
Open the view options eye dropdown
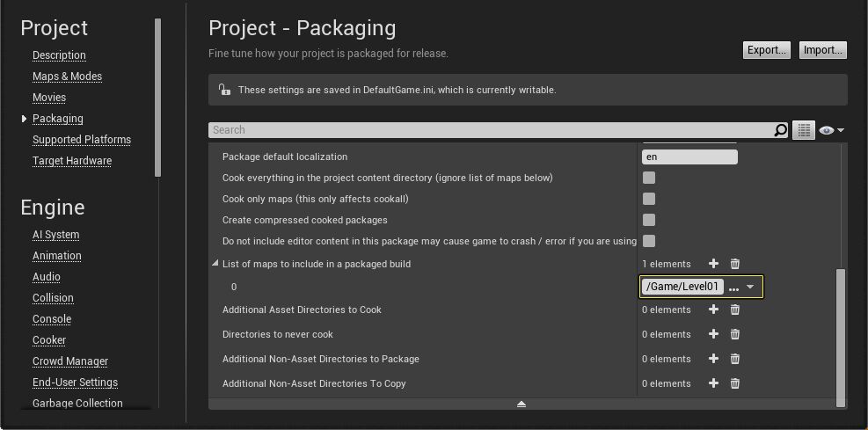831,130
